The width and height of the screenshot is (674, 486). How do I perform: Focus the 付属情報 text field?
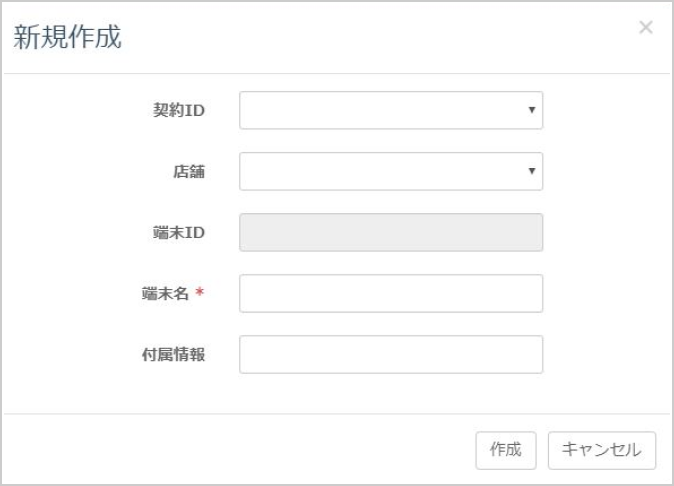pos(390,354)
